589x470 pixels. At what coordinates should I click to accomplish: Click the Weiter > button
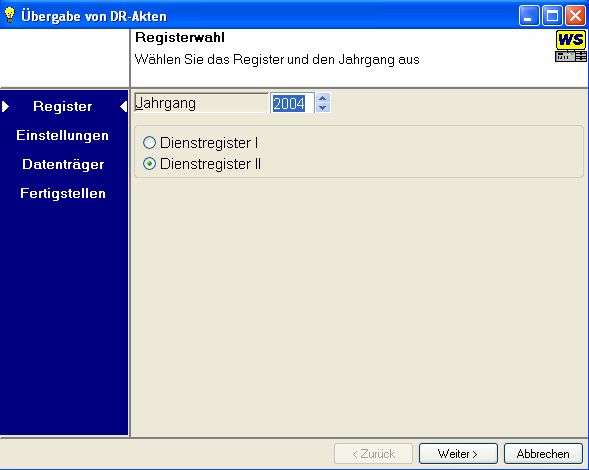tap(458, 454)
